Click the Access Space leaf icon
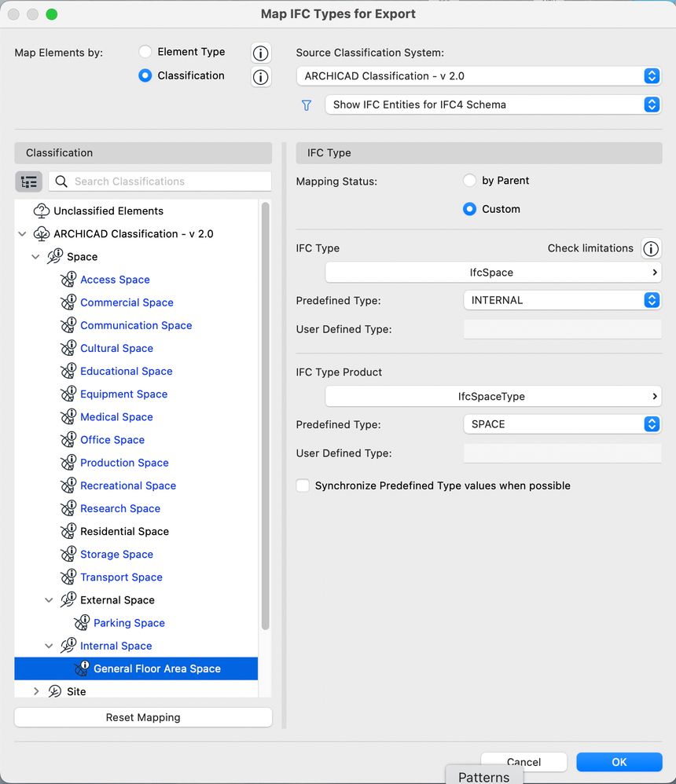The width and height of the screenshot is (676, 784). tap(68, 280)
